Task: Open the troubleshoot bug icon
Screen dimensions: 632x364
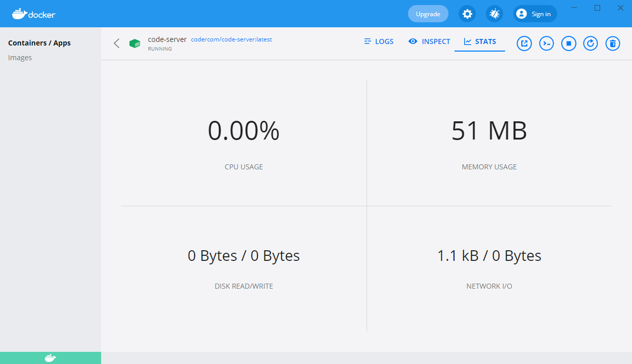Action: pos(494,14)
